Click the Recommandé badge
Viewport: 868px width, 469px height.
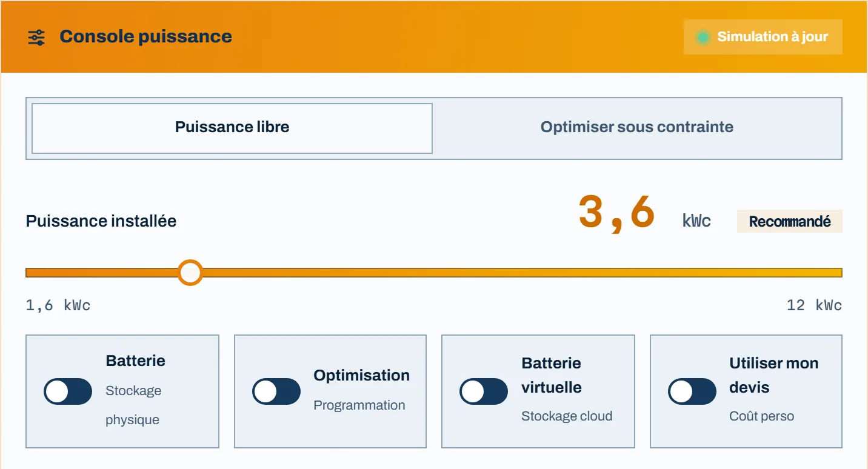pyautogui.click(x=790, y=221)
